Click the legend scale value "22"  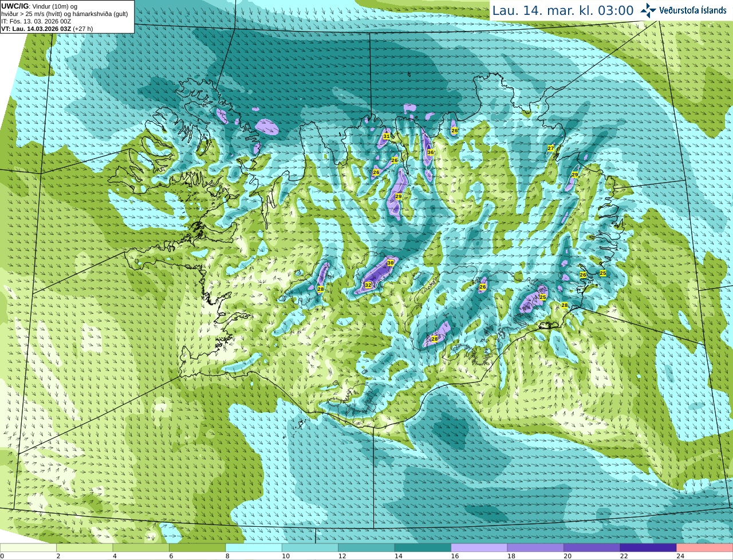click(x=624, y=556)
